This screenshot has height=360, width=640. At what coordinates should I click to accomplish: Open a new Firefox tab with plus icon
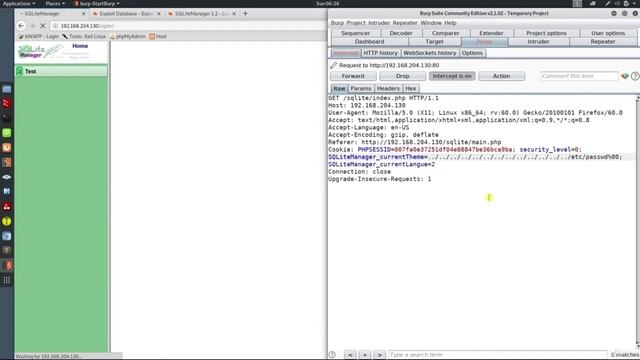pyautogui.click(x=245, y=13)
